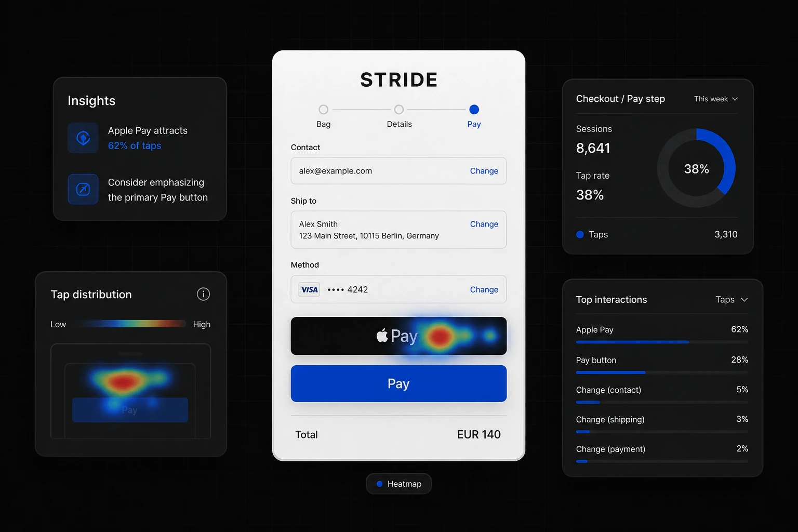
Task: Click the Sessions value 8,641
Action: coord(593,148)
